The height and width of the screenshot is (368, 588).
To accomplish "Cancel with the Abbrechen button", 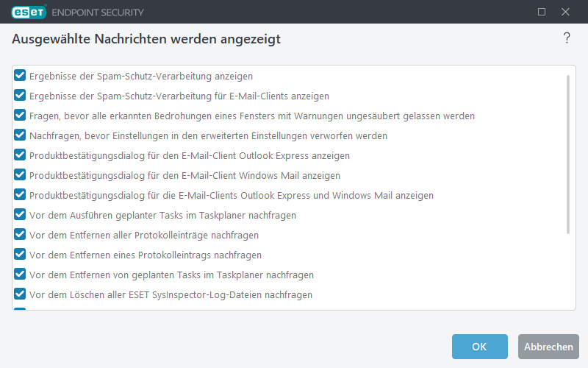I will click(548, 347).
